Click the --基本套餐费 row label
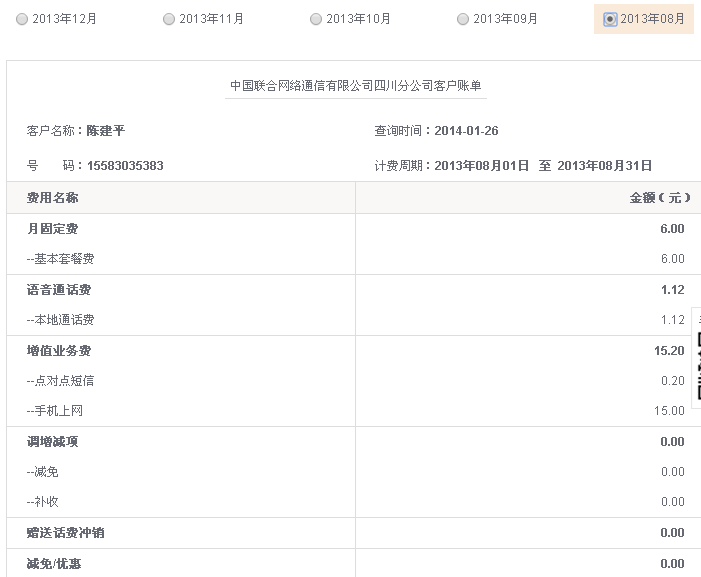 pos(60,259)
